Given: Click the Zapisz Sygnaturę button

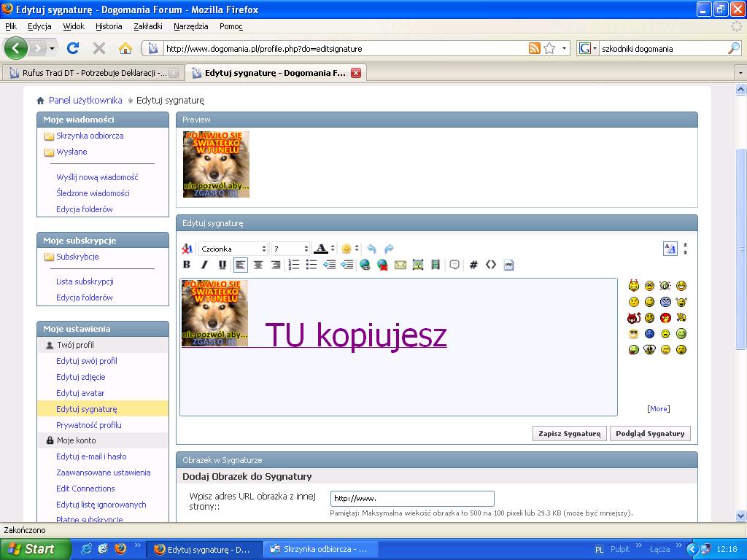Looking at the screenshot, I should pyautogui.click(x=569, y=433).
